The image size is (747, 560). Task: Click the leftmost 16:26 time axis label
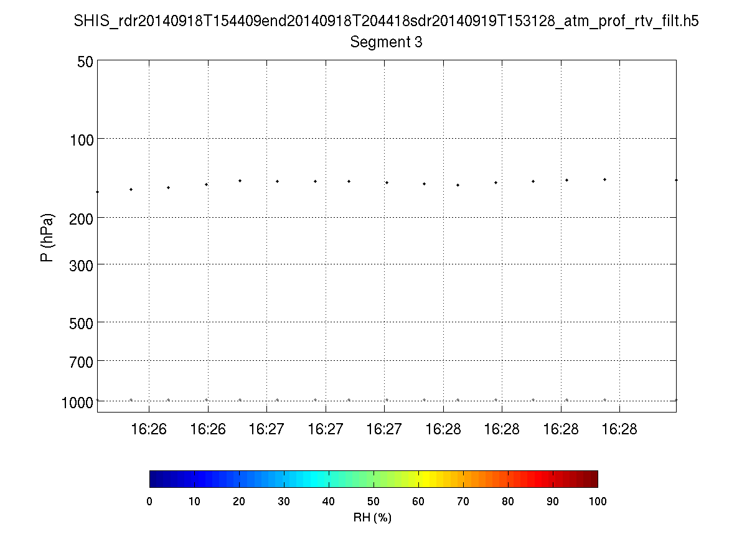tap(149, 429)
